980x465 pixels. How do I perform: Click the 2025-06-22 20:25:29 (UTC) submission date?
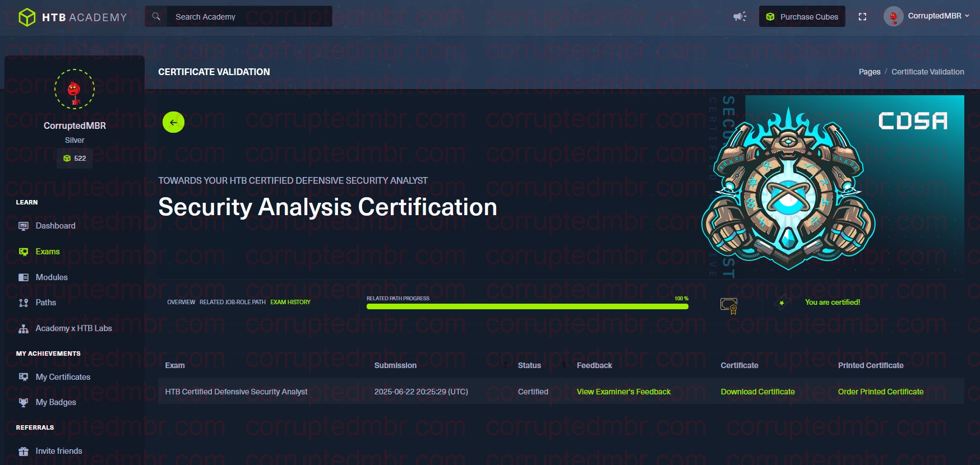click(x=421, y=392)
